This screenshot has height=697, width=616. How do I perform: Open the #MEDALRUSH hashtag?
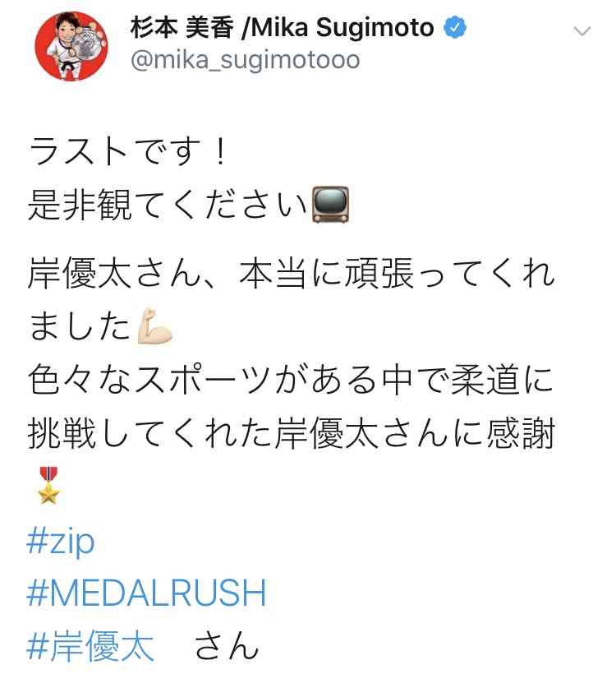(x=146, y=593)
